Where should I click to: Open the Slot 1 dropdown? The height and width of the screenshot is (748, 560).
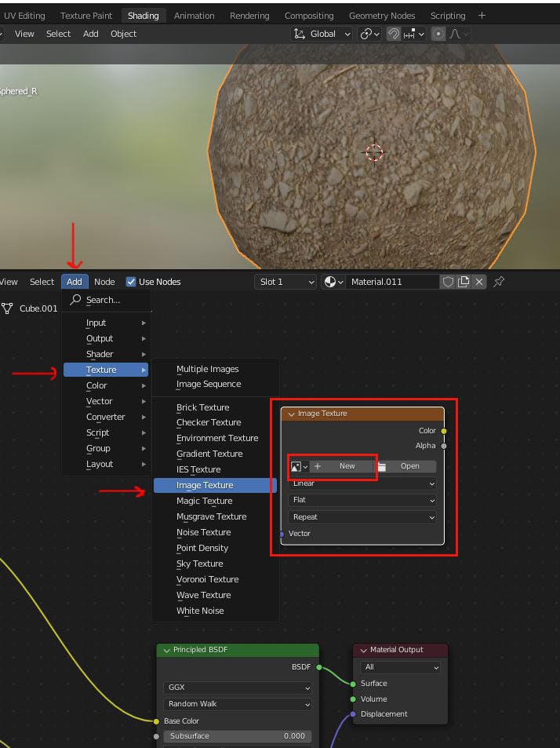(x=285, y=282)
